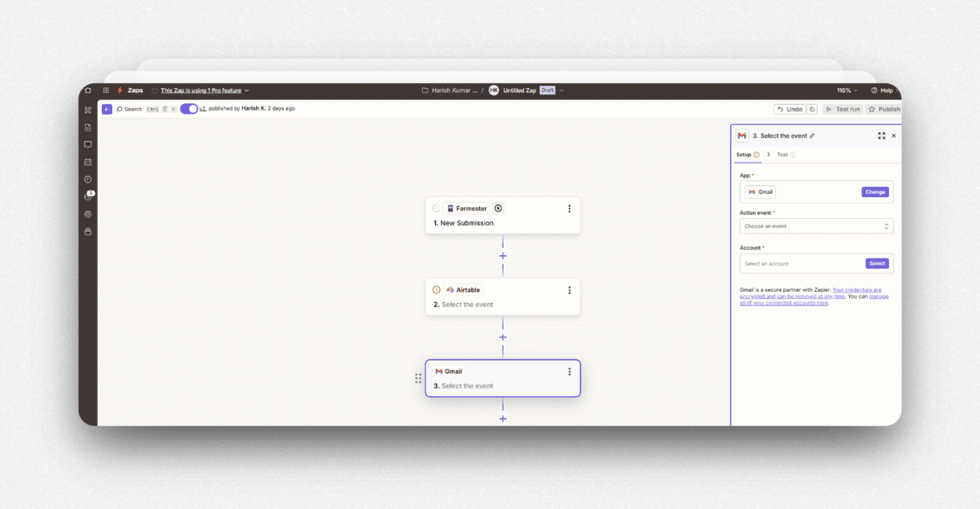Expand the chevron after the Pro feature notice
This screenshot has width=980, height=509.
coord(247,90)
